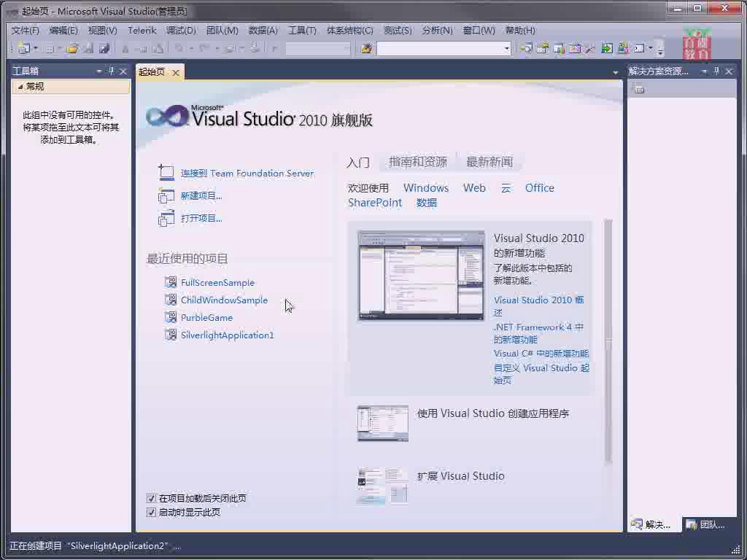Select the 解决... bottom panel tab
Image resolution: width=747 pixels, height=560 pixels.
click(x=651, y=524)
